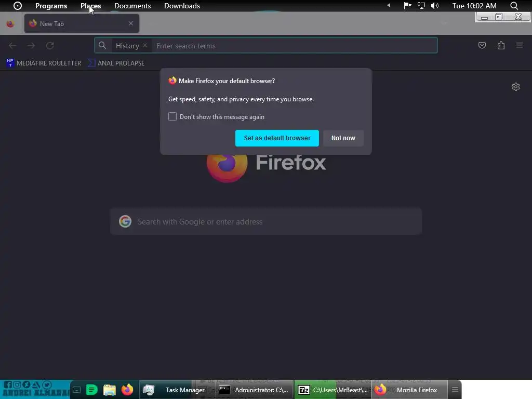Open the new tab personalize gear icon
Viewport: 532px width, 399px height.
pyautogui.click(x=515, y=87)
